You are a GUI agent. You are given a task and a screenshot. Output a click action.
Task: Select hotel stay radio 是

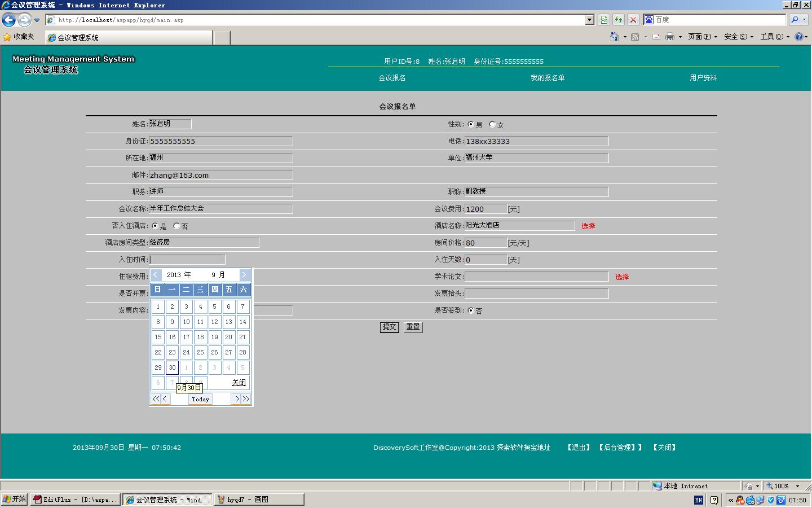pos(155,226)
